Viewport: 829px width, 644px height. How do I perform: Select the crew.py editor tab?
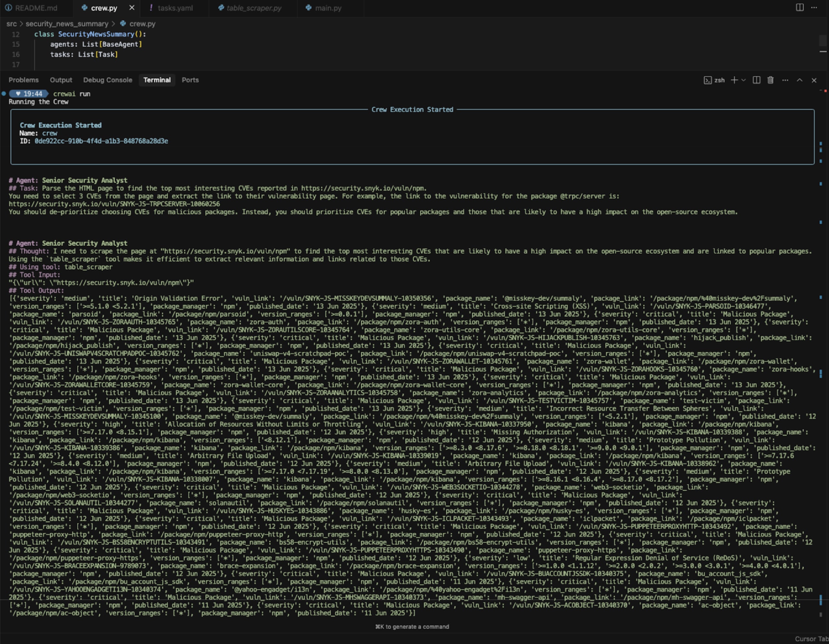coord(100,8)
